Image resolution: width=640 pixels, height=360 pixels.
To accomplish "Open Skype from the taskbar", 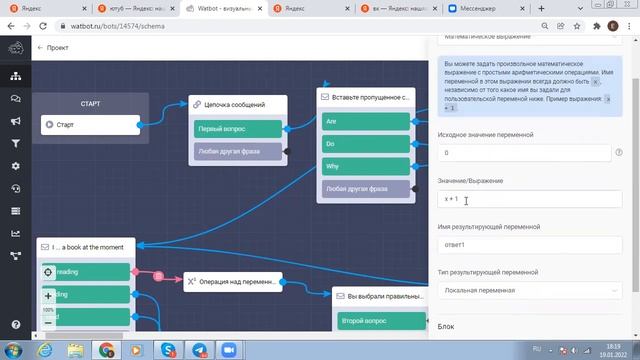I will tap(168, 351).
